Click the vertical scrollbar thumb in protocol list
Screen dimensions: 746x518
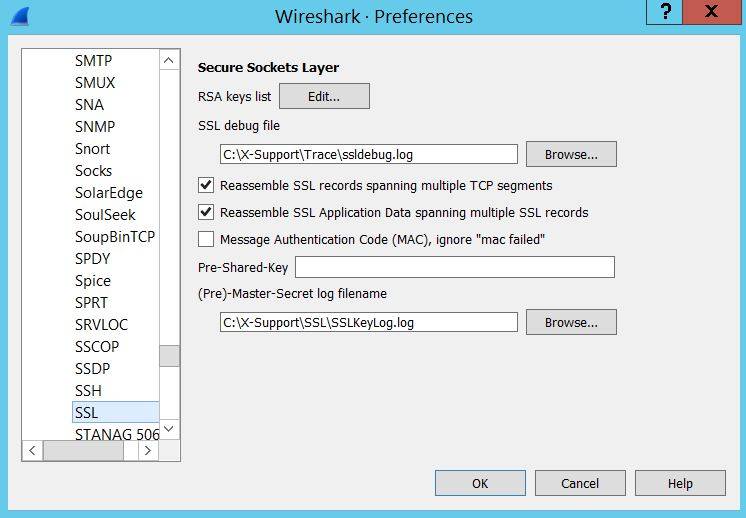coord(169,356)
